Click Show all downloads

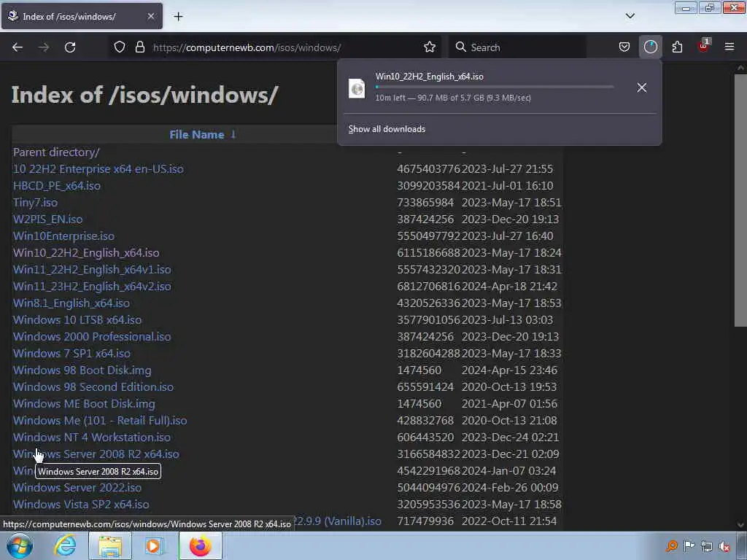[387, 129]
